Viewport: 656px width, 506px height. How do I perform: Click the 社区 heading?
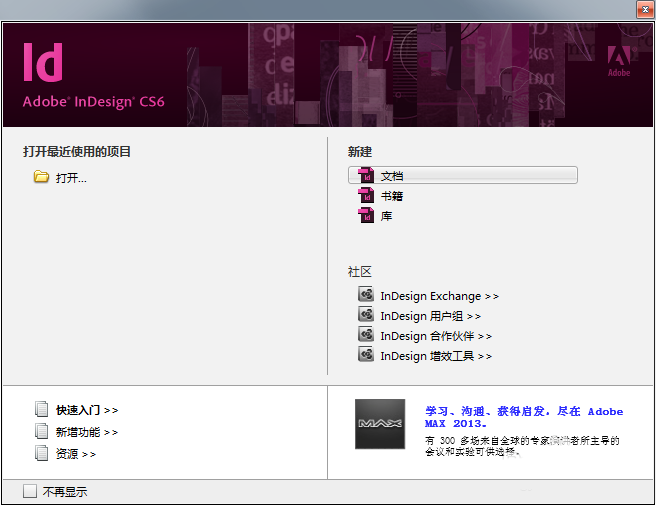pos(360,272)
